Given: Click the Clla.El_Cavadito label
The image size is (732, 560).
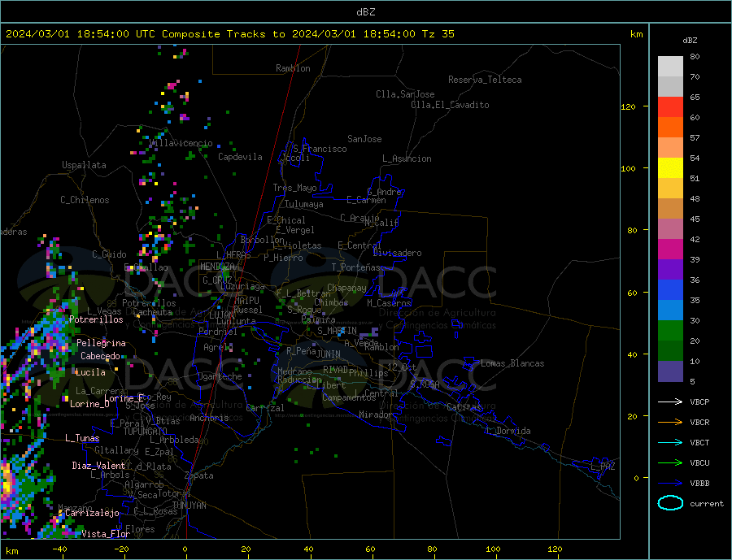Looking at the screenshot, I should (x=450, y=105).
